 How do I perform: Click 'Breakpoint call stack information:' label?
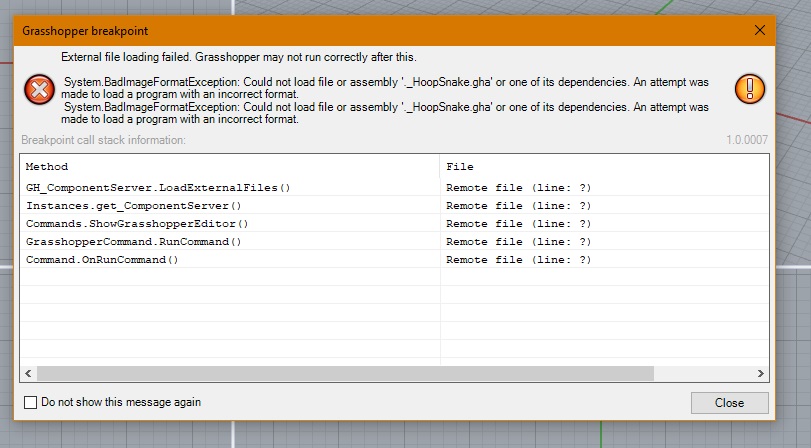click(103, 140)
